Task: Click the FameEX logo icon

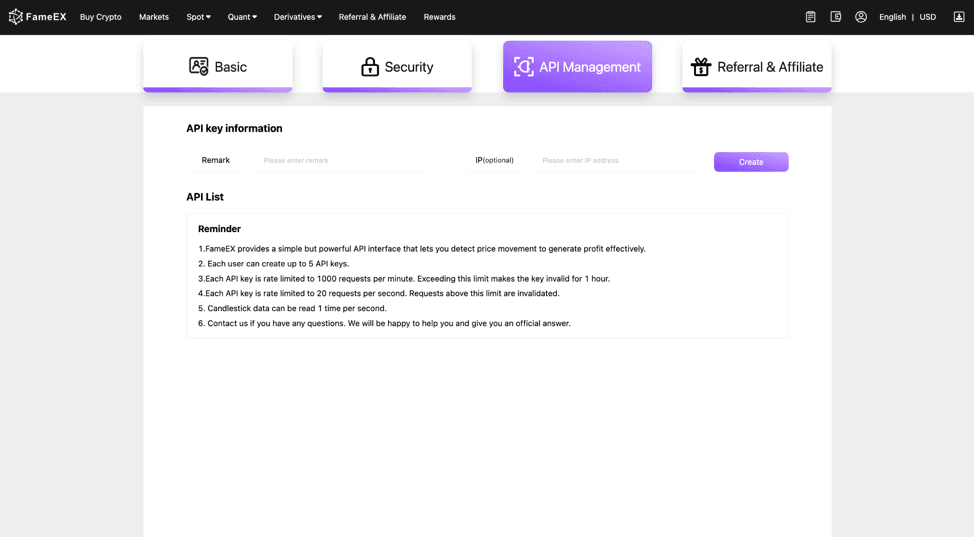Action: 15,17
